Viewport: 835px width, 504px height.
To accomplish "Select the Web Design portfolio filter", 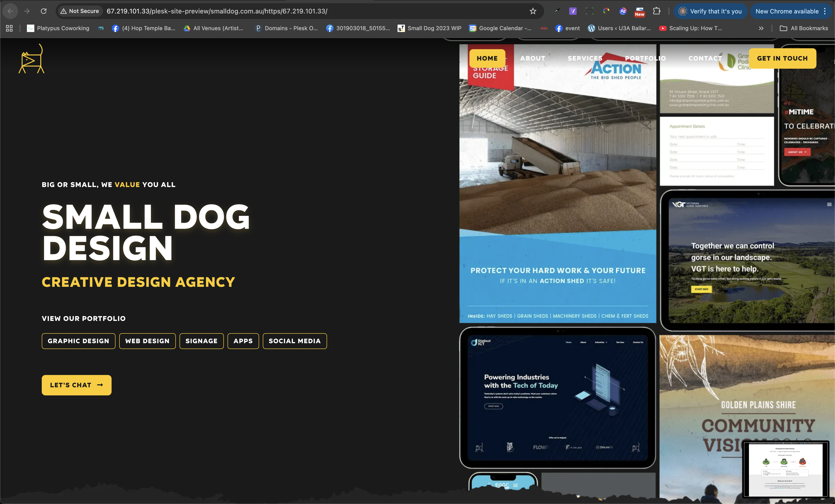I will coord(147,341).
